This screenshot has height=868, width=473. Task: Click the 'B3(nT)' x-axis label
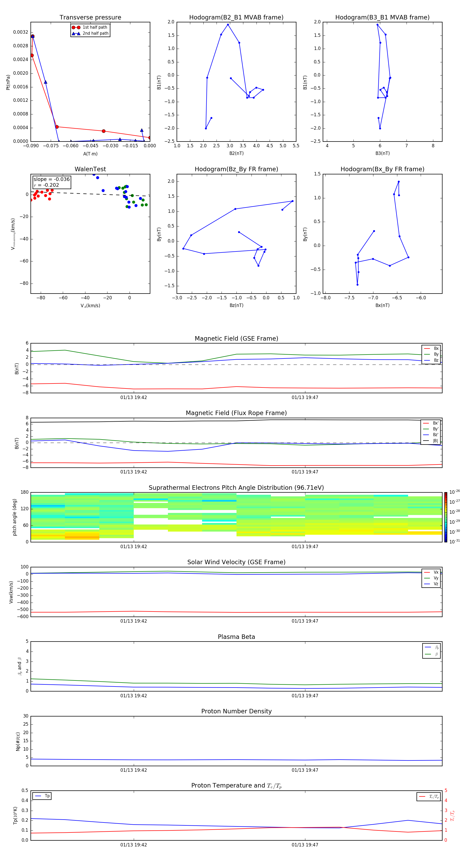click(382, 153)
